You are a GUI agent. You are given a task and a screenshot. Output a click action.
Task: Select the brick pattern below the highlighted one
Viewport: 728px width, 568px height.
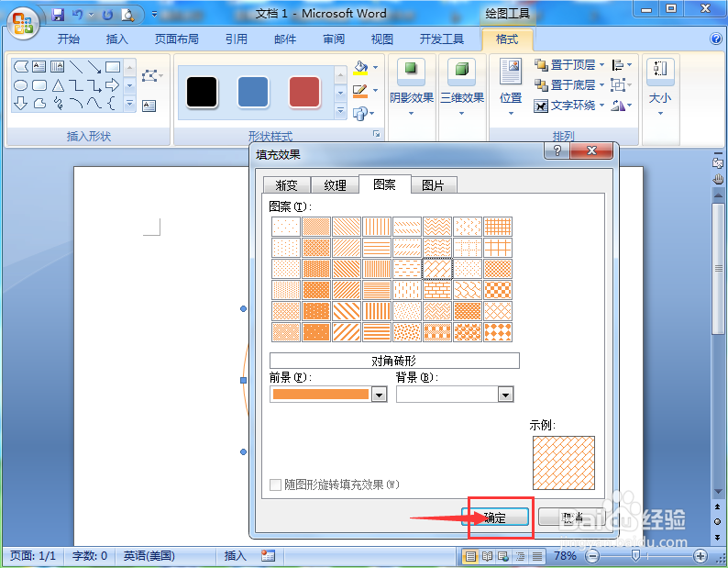click(437, 290)
